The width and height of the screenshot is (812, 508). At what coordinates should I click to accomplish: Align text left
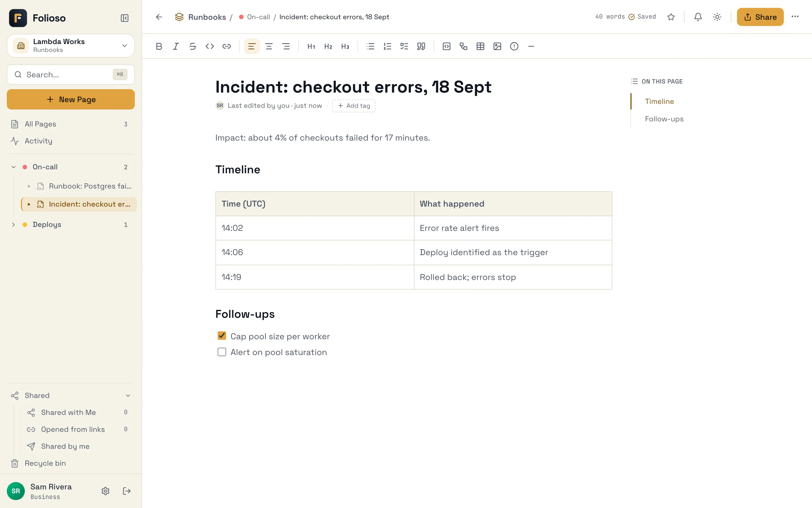click(x=252, y=46)
